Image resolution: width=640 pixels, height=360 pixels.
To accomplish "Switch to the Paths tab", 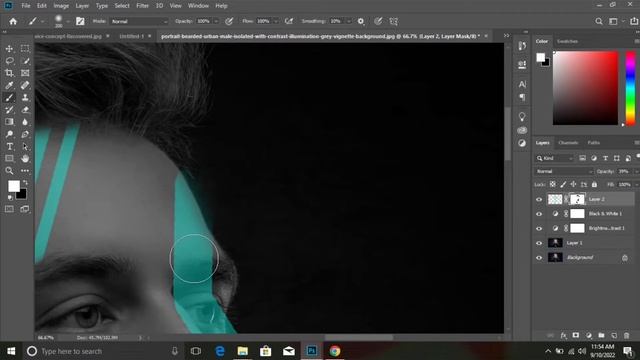I will [x=593, y=143].
